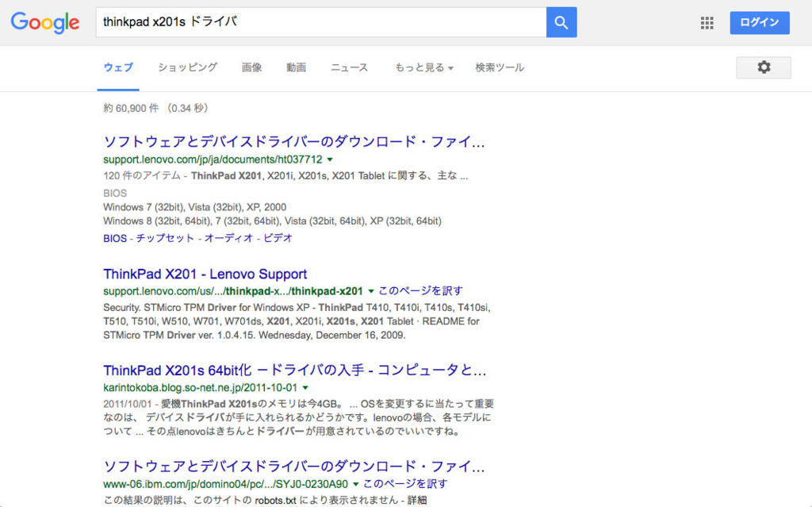Click the Windows 8 (32bit, 64bit) line
This screenshot has width=812, height=507.
click(x=273, y=221)
